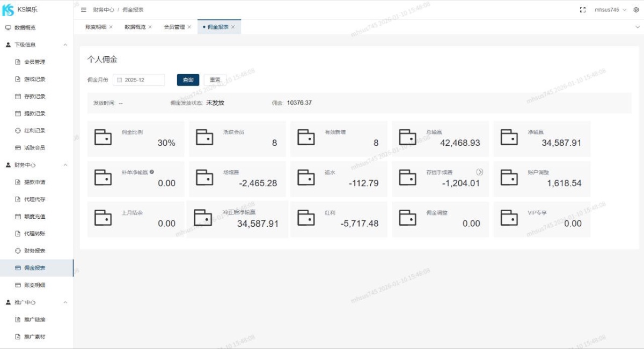Open the mhsus745 user dropdown
This screenshot has height=349, width=644.
pyautogui.click(x=610, y=10)
